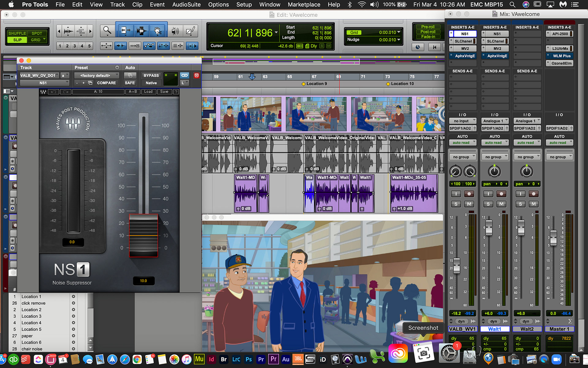Open the Grid value dropdown
Viewport: 588px width, 368px height.
(399, 33)
